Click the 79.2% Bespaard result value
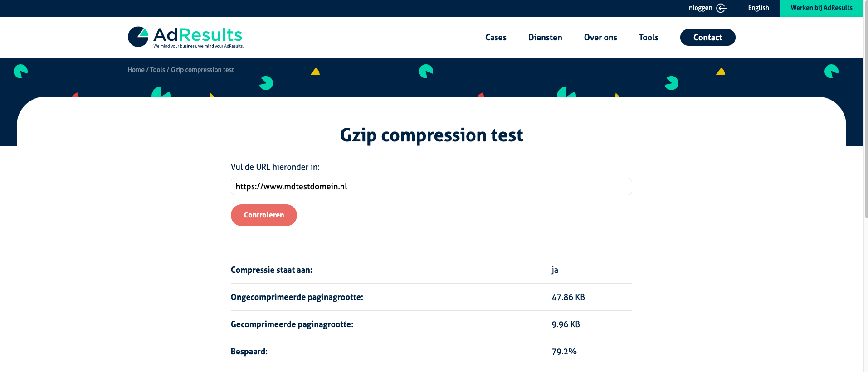This screenshot has width=868, height=372. (564, 352)
